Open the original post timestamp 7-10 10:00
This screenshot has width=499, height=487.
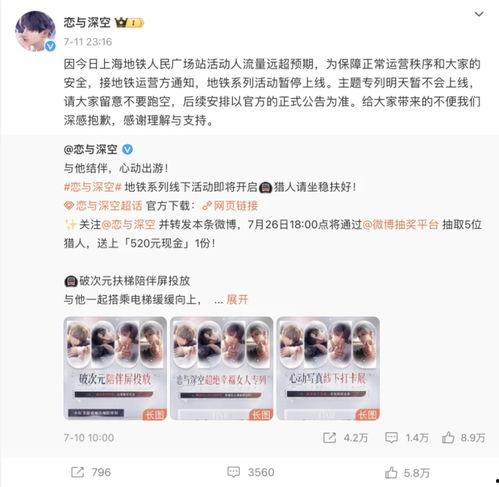[89, 438]
